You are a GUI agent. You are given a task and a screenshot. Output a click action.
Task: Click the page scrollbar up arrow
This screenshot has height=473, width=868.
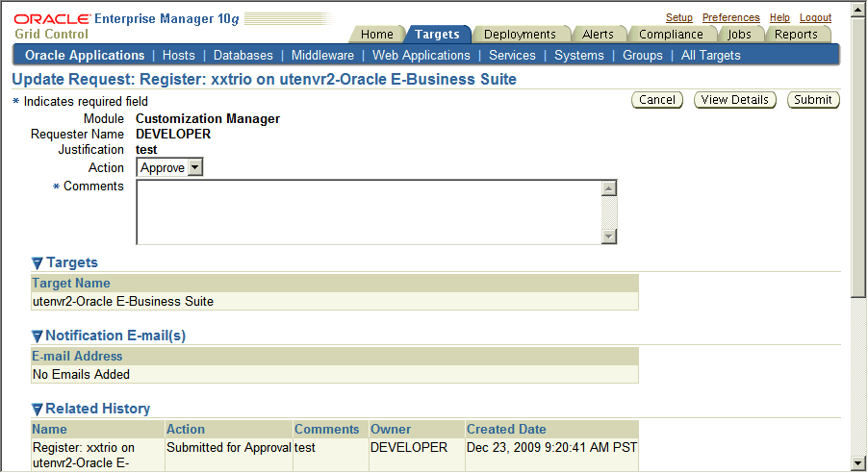pos(858,9)
